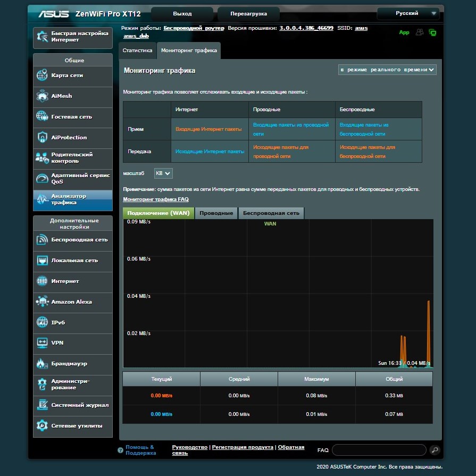Select the Проводные graph tab

(x=216, y=213)
